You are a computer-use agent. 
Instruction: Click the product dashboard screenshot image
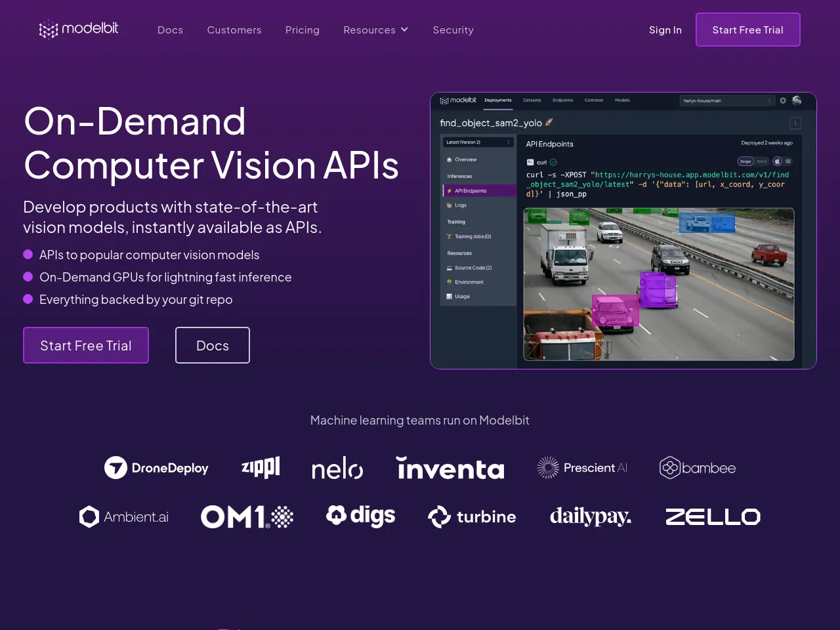623,230
